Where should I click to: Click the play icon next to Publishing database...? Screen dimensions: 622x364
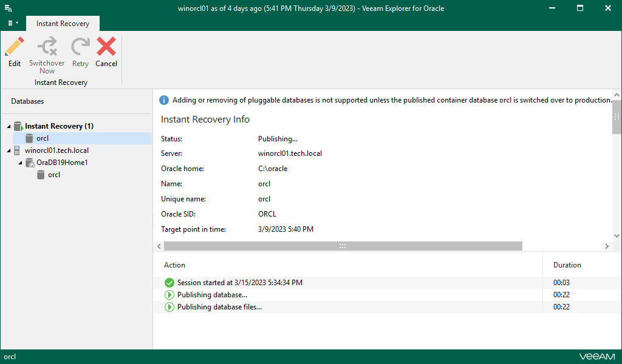(169, 295)
